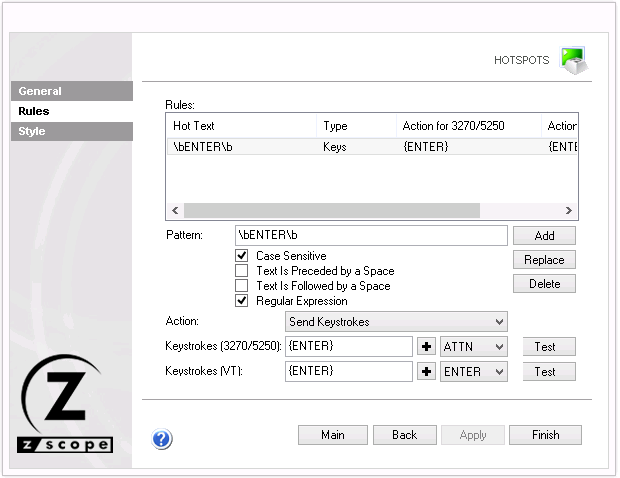Click the Keystrokes (VT) input field
The image size is (620, 478).
pos(349,371)
